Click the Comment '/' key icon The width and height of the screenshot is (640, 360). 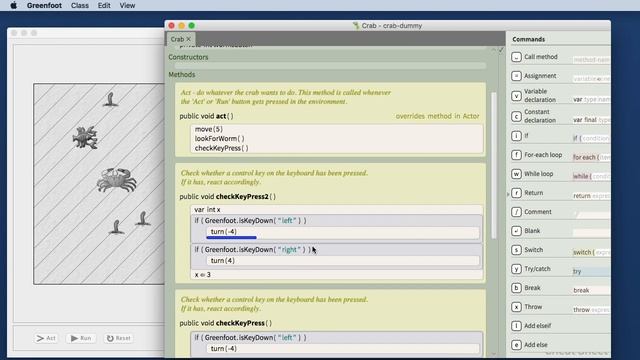[516, 212]
